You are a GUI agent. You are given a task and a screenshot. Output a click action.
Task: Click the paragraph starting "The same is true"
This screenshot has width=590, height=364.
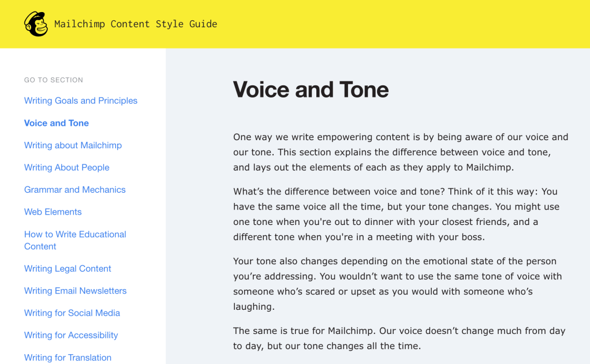[399, 339]
